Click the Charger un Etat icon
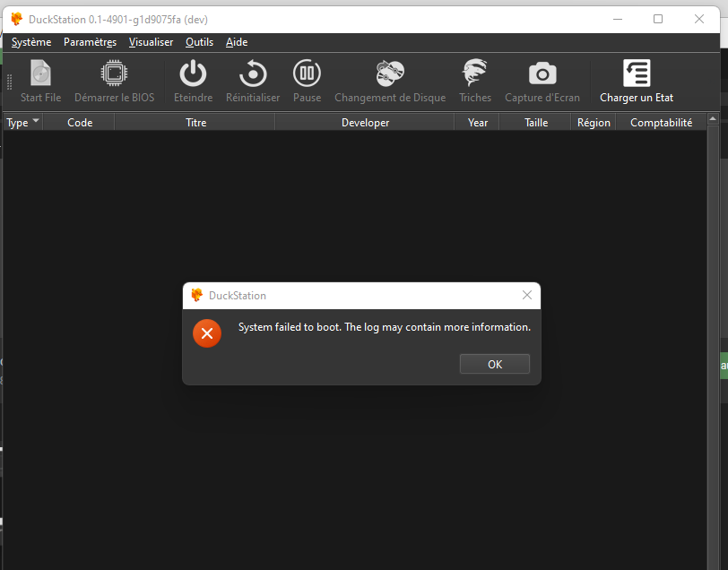Screen dimensions: 728x570 pyautogui.click(x=637, y=73)
